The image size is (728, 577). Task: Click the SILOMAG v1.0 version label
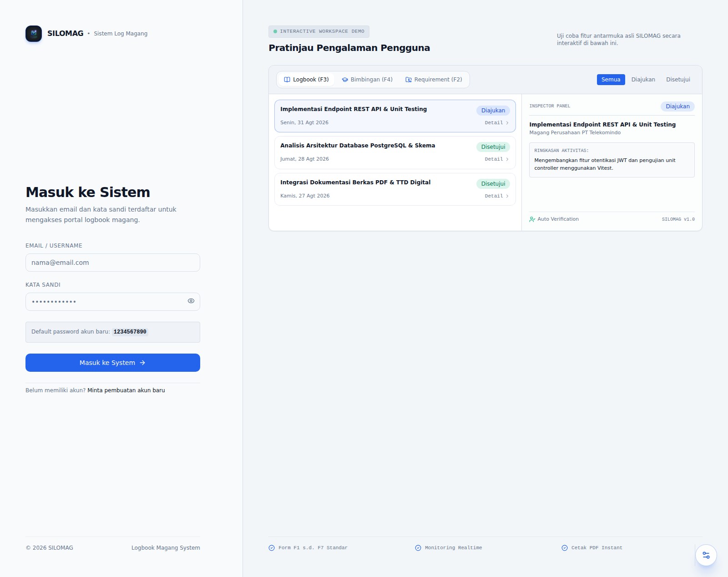(678, 219)
